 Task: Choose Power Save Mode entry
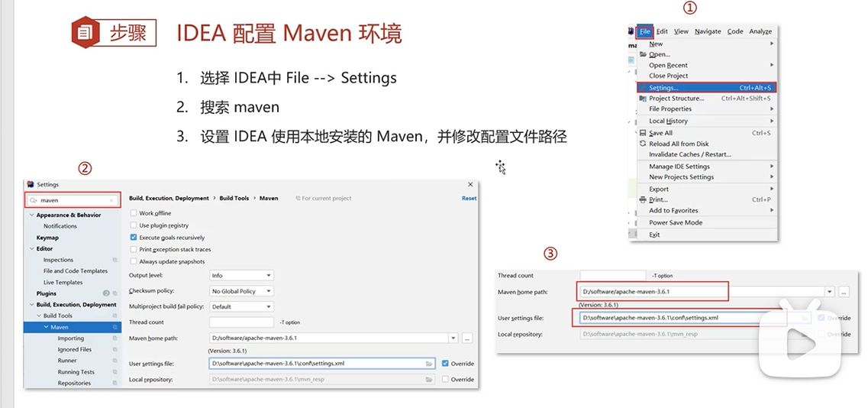tap(676, 223)
